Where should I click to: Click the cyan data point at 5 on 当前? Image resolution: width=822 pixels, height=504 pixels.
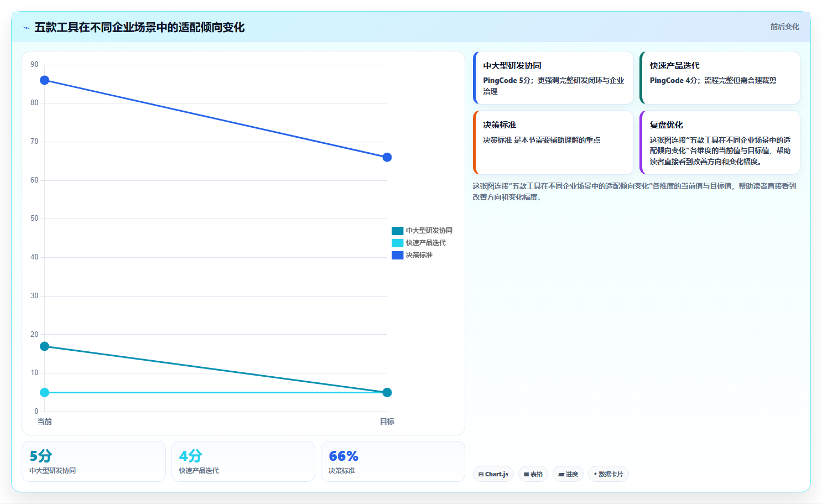[44, 393]
